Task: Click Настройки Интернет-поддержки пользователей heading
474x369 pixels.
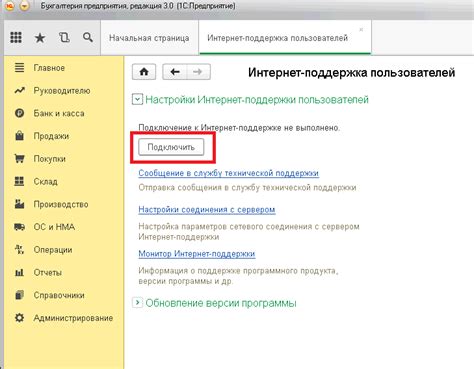Action: [257, 100]
